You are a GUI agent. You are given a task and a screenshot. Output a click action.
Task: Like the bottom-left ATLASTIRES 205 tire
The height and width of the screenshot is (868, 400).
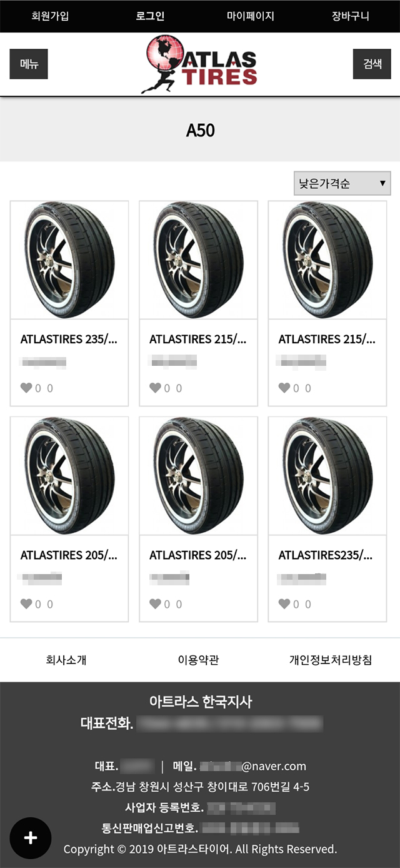[x=26, y=603]
